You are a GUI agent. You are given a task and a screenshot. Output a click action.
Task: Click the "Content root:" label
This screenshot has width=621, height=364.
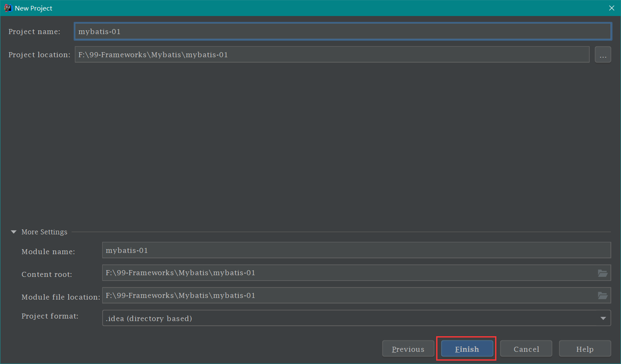click(47, 274)
